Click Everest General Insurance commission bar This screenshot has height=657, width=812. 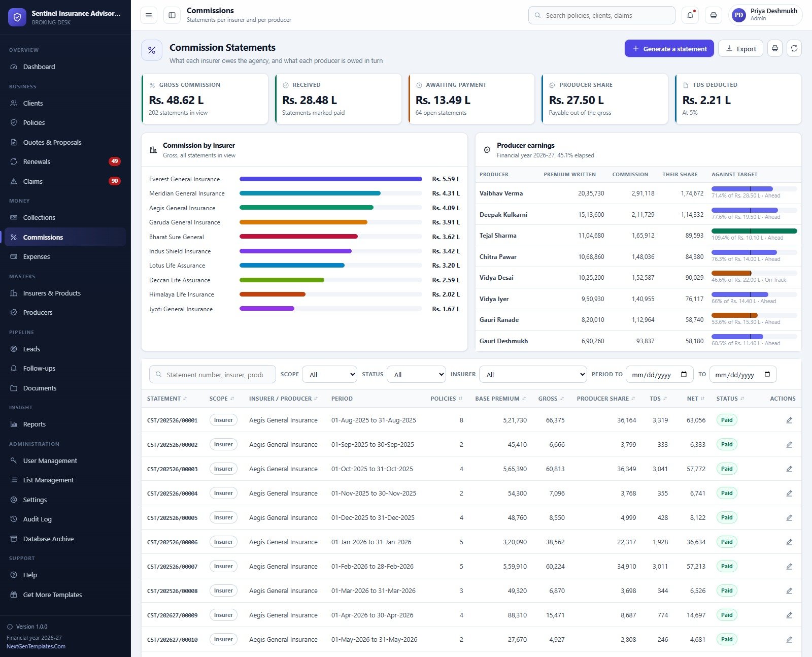331,179
